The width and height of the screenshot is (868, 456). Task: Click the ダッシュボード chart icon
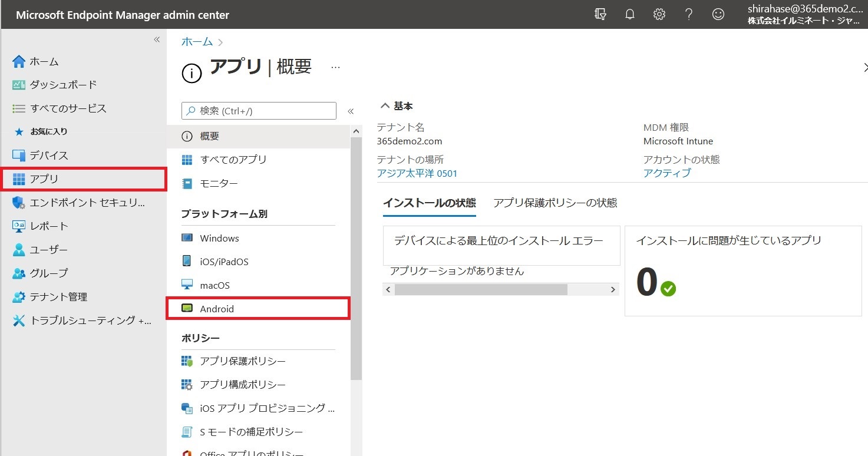point(19,85)
